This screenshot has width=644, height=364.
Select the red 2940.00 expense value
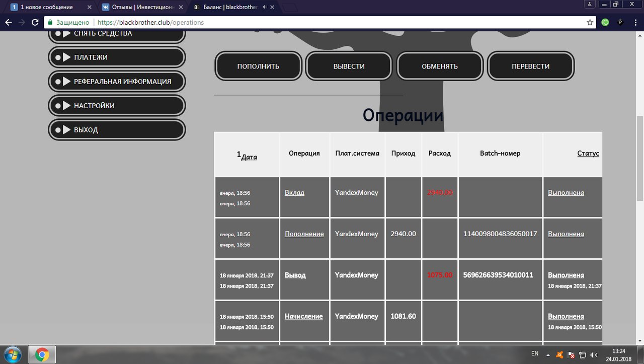(x=440, y=192)
